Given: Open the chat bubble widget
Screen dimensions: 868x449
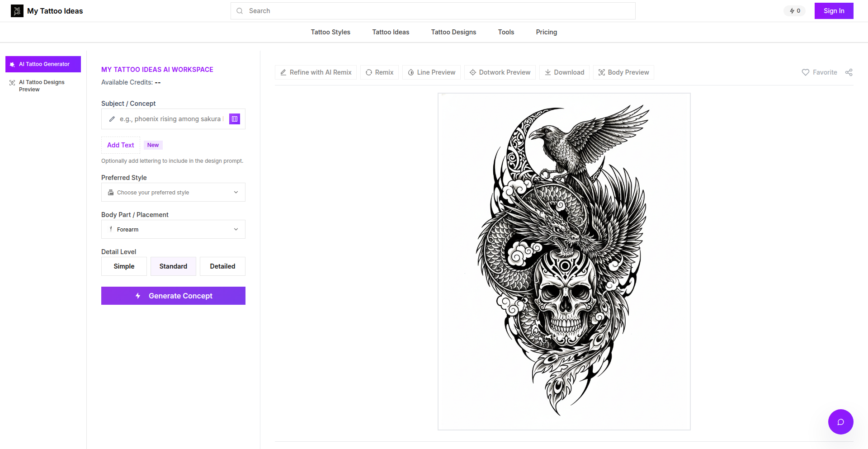Looking at the screenshot, I should pos(841,422).
